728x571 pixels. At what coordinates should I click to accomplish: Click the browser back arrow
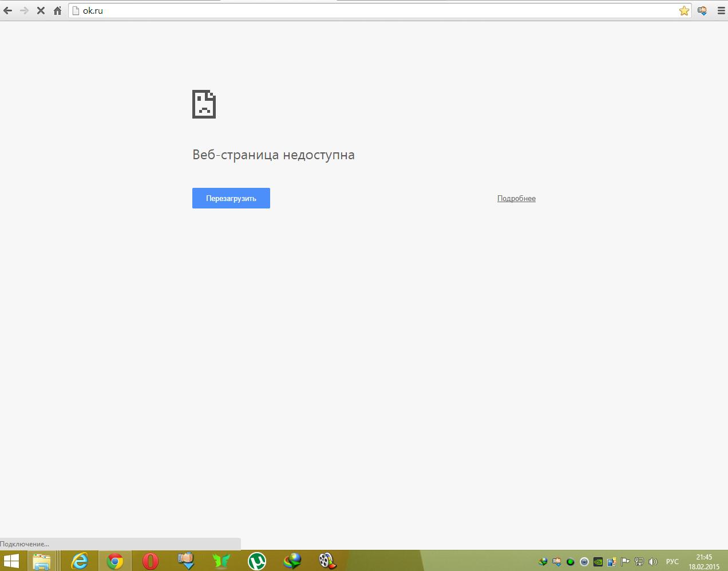pyautogui.click(x=8, y=11)
